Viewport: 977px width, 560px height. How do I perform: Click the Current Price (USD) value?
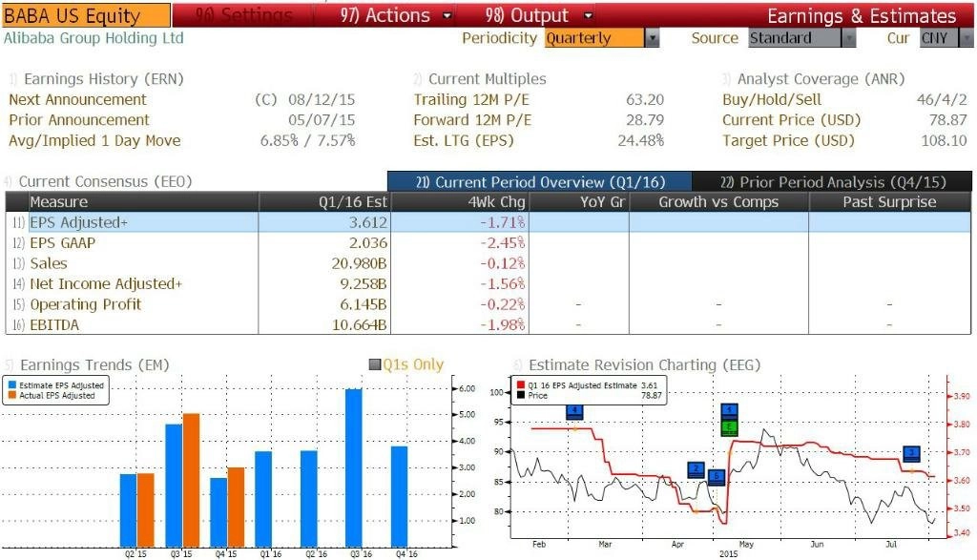947,120
